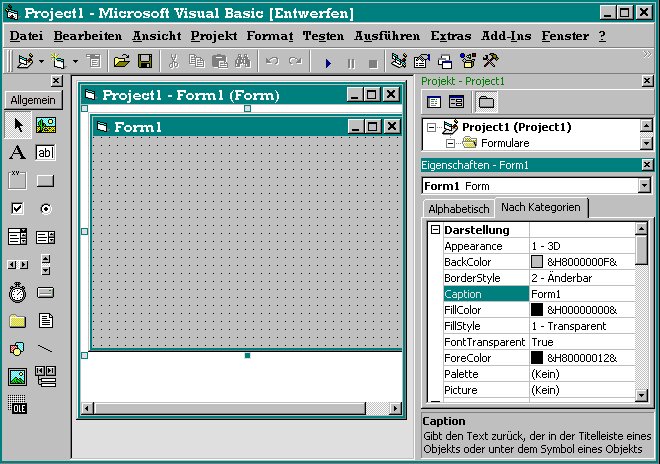Screen dimensions: 660x464
Task: Select the Shape control tool
Action: coord(17,349)
